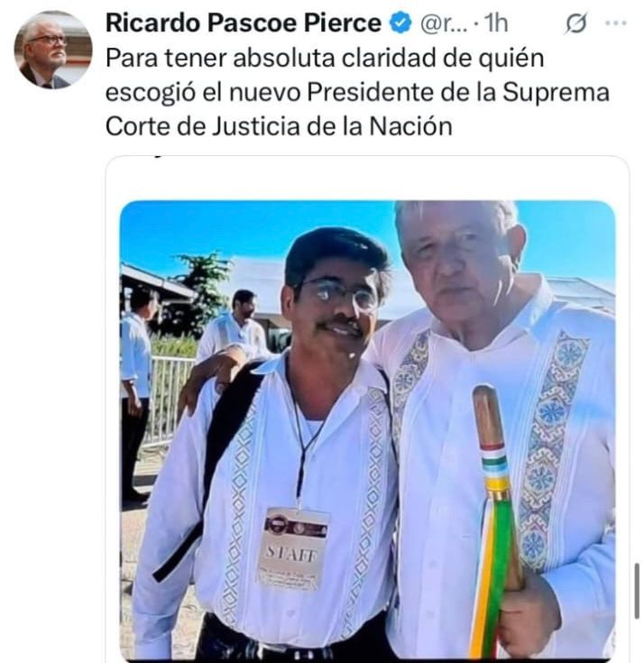Open Ricardo Pascoe Pierce's profile avatar
644x663 pixels.
point(53,50)
